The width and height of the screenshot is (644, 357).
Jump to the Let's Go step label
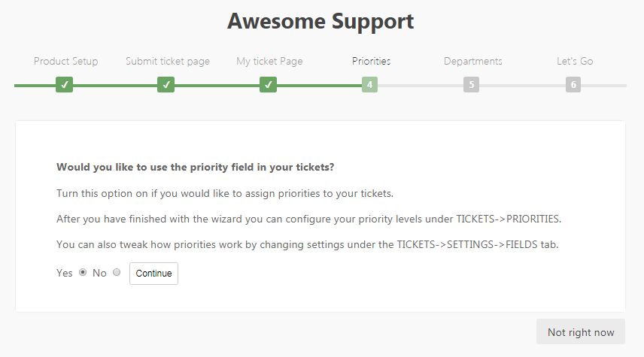tap(574, 62)
